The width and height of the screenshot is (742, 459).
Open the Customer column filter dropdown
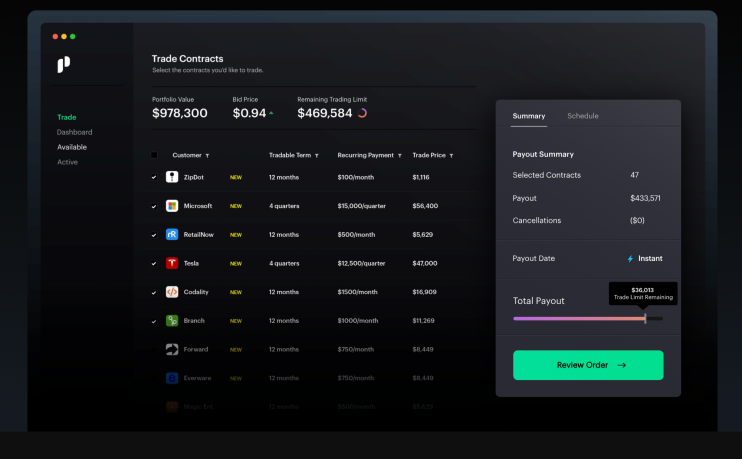(x=207, y=156)
